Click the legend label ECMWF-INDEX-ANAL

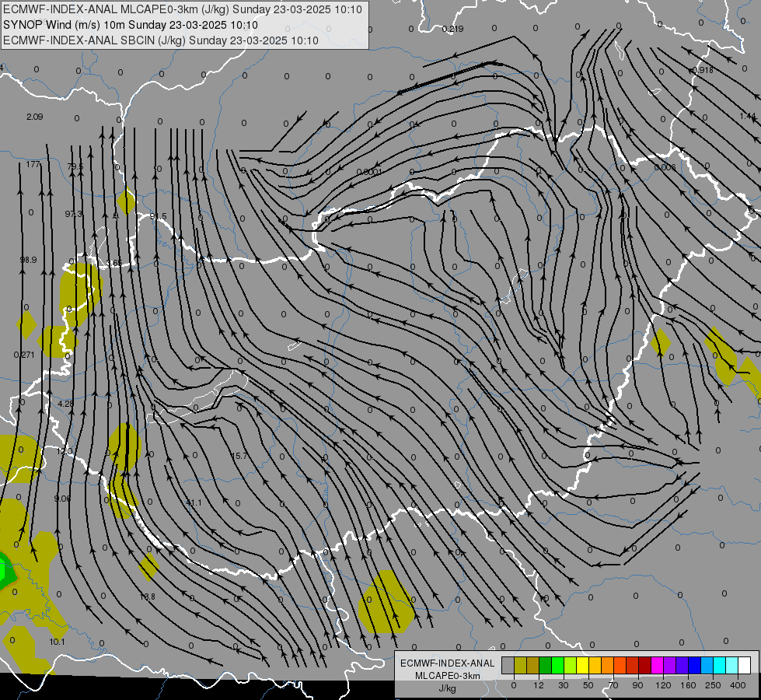(447, 663)
